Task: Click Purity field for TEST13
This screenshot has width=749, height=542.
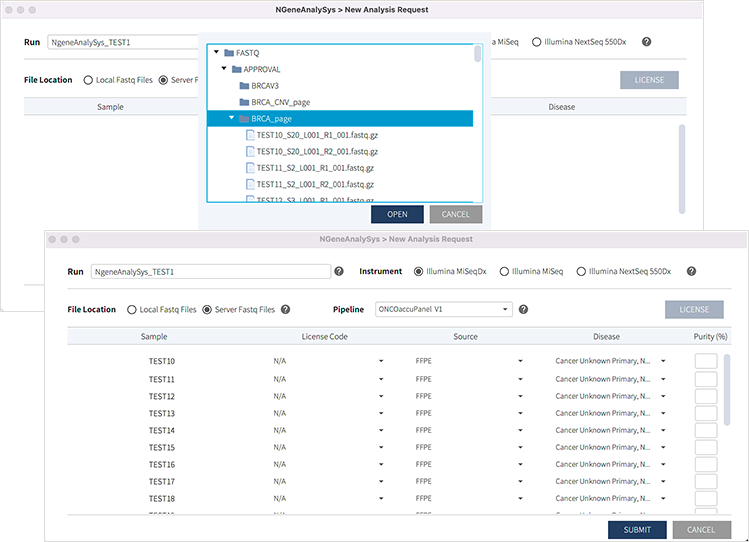Action: (x=706, y=413)
